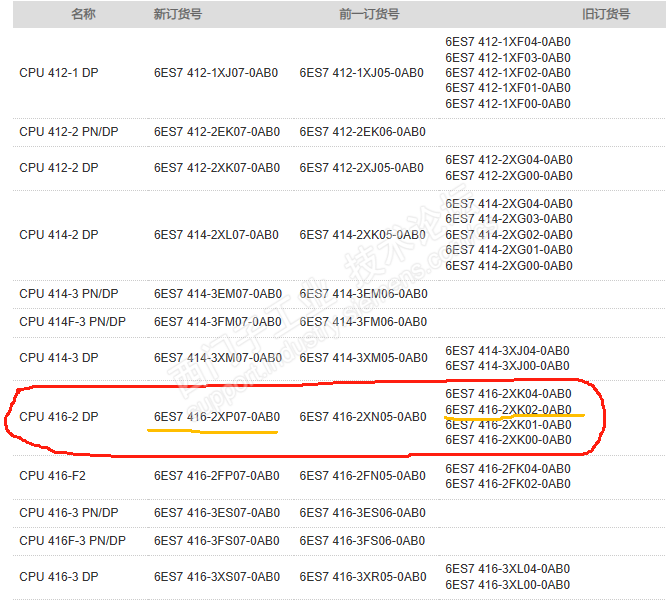Click old order number 6ES7 416-2FK04-0AB0

pyautogui.click(x=508, y=468)
